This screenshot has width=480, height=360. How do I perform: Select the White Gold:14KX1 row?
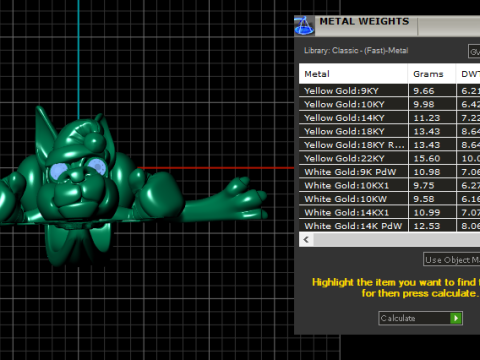(x=389, y=212)
